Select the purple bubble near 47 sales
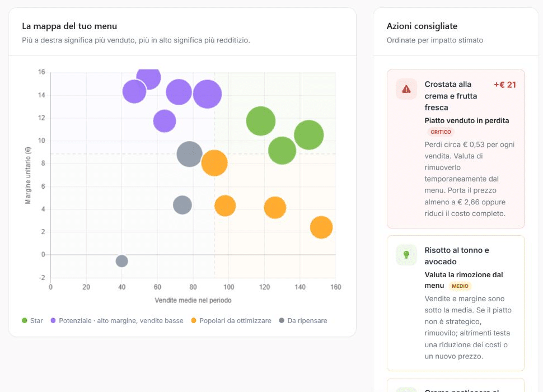This screenshot has width=543, height=392. click(x=134, y=91)
